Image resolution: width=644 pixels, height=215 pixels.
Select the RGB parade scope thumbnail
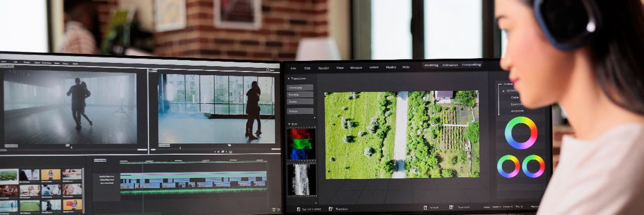(x=302, y=144)
